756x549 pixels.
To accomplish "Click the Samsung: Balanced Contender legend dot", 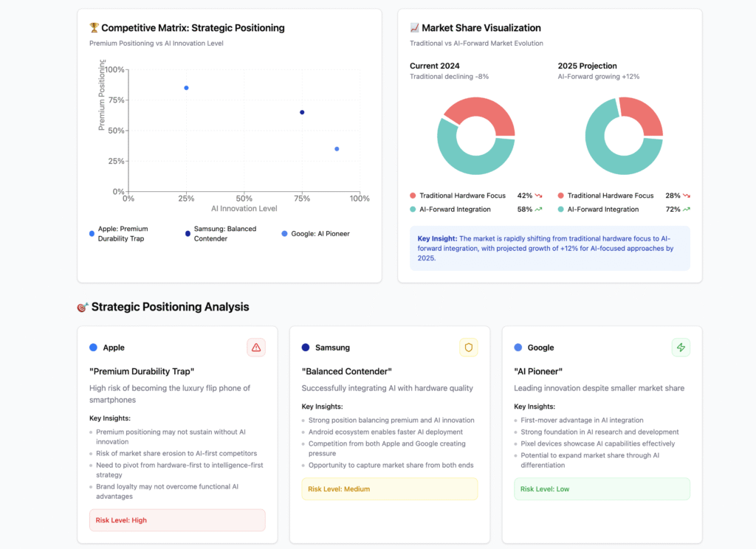I will click(x=188, y=234).
